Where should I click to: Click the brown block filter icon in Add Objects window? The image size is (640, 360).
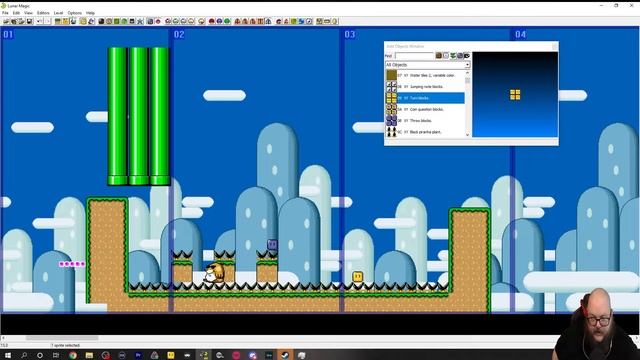pos(438,56)
